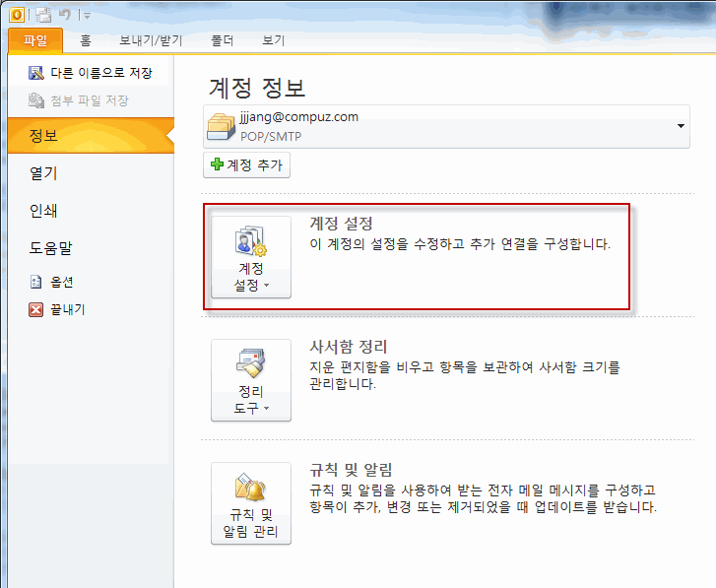Click the 이 계정의 설정을 수정하고 description
The height and width of the screenshot is (588, 716).
point(460,244)
